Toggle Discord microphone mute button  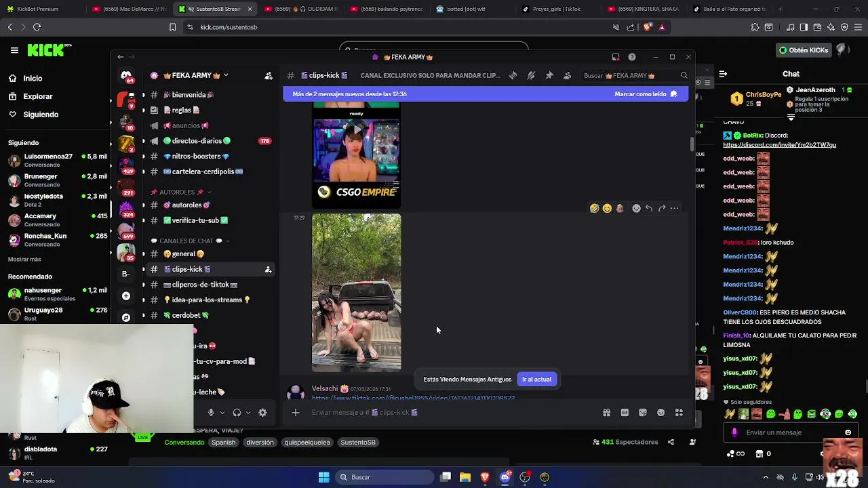click(211, 412)
